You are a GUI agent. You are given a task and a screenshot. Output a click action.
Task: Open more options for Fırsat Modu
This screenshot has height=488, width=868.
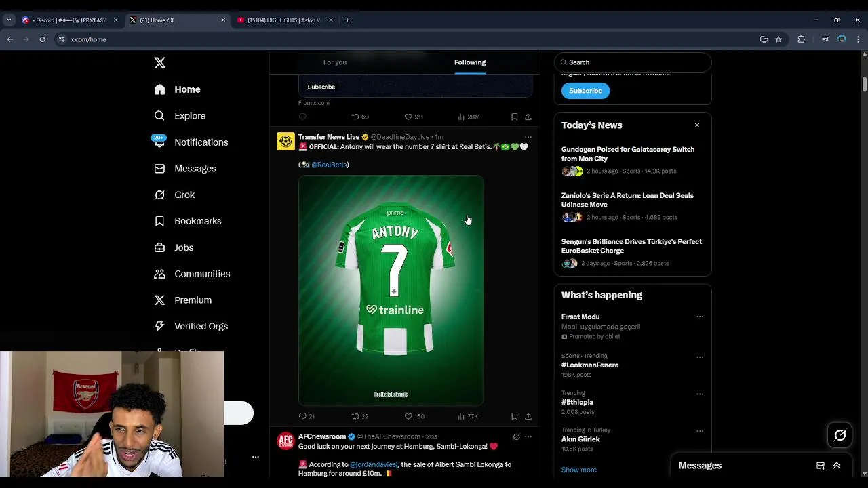click(x=700, y=317)
